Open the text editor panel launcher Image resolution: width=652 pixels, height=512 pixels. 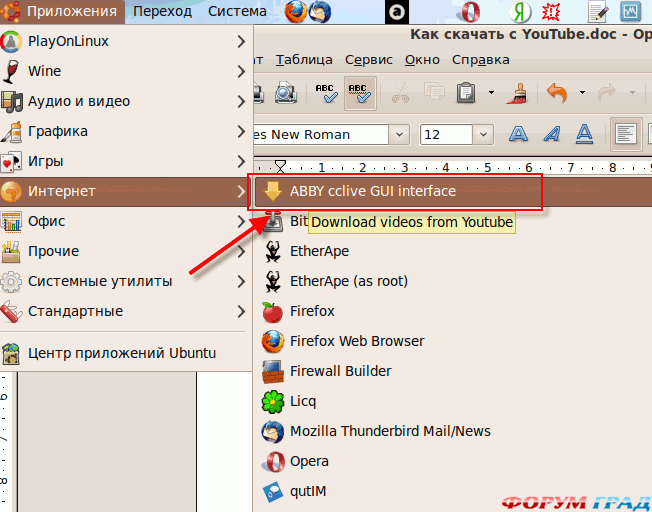598,12
